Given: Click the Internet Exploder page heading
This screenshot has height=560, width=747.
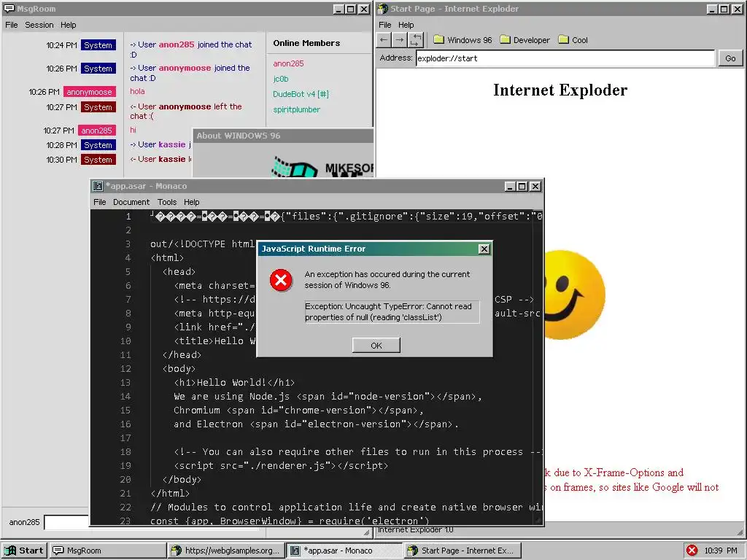Looking at the screenshot, I should pyautogui.click(x=560, y=90).
